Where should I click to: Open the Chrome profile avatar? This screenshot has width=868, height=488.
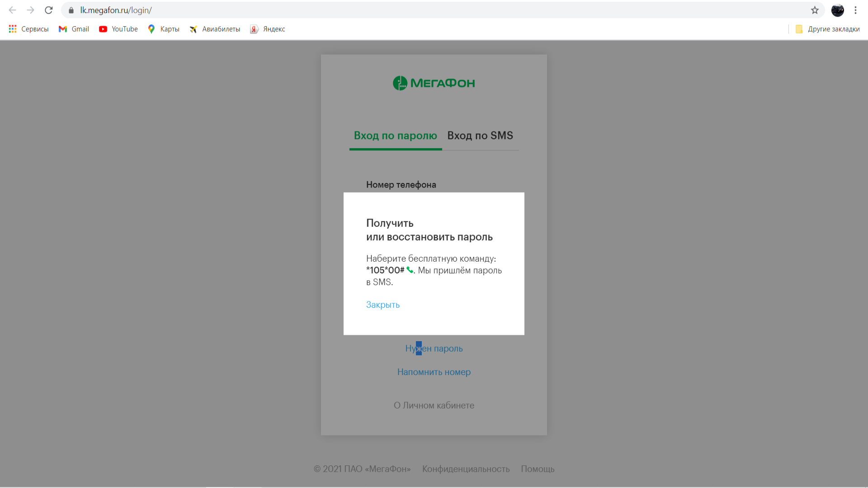838,10
